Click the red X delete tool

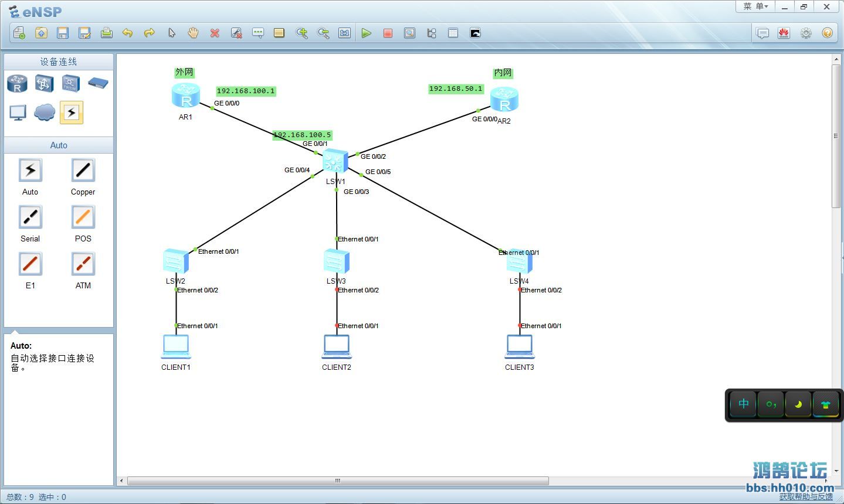tap(215, 33)
